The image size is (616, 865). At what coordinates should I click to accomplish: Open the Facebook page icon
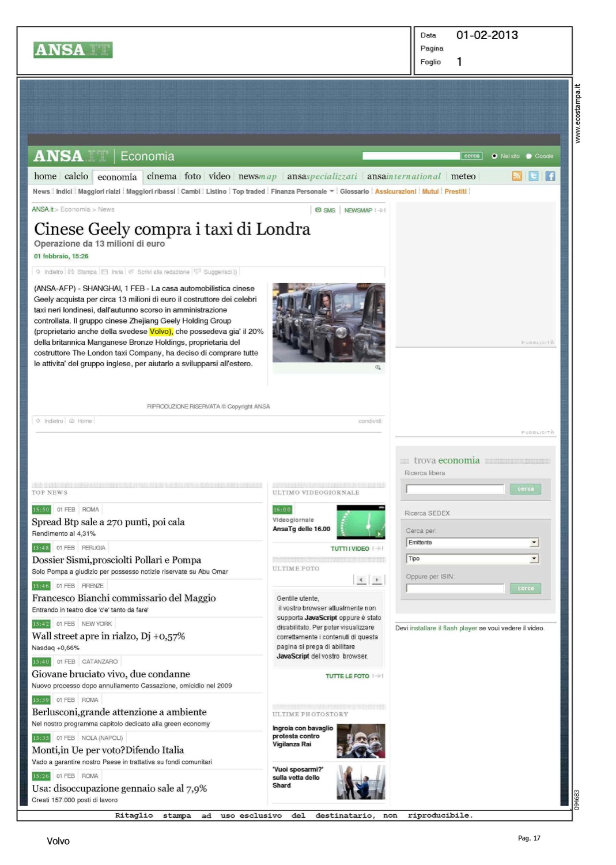pyautogui.click(x=550, y=176)
